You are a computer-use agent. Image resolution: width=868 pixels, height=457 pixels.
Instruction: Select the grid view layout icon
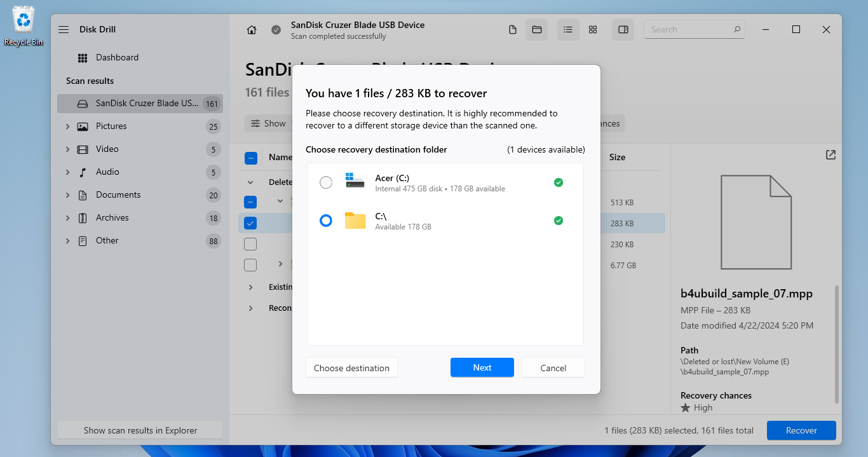(x=593, y=30)
